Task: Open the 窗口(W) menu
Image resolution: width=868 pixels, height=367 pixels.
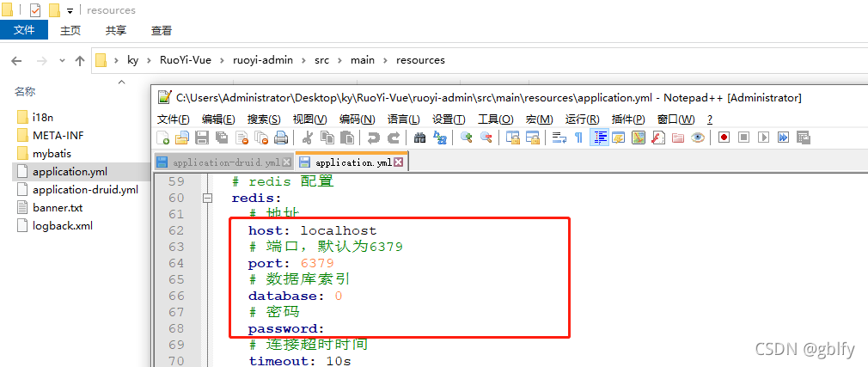Action: [x=675, y=119]
